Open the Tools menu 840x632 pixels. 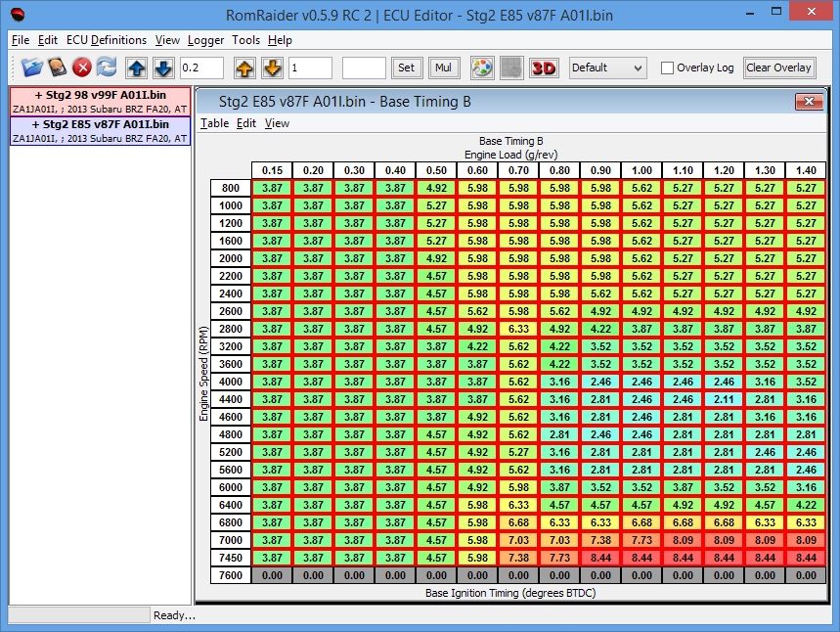[x=245, y=40]
